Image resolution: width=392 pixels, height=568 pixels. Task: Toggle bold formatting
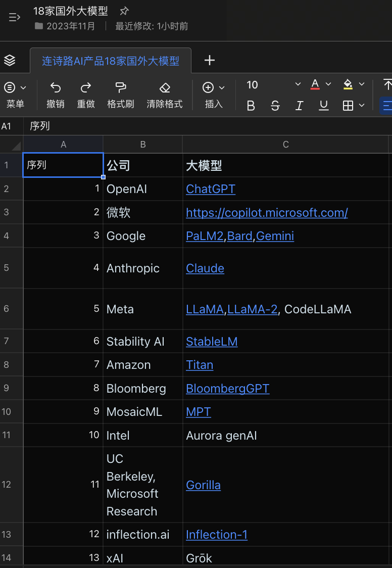pos(251,106)
